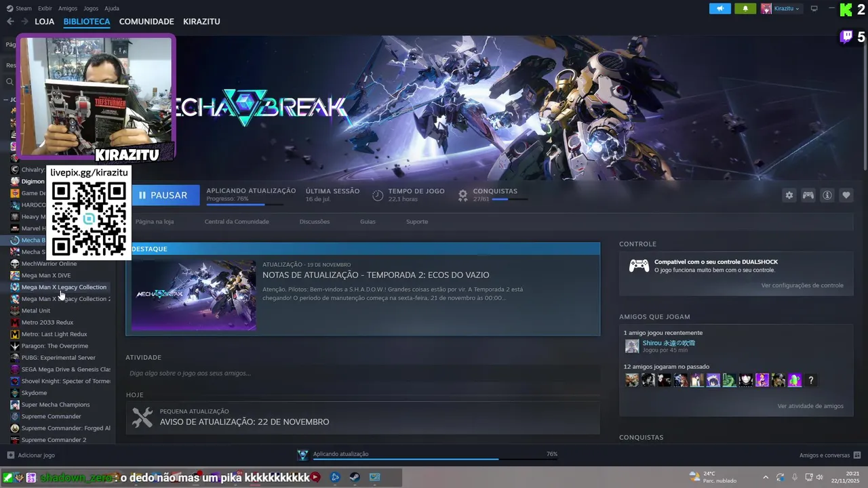
Task: Select Metro: Last Light Redux
Action: coord(54,334)
